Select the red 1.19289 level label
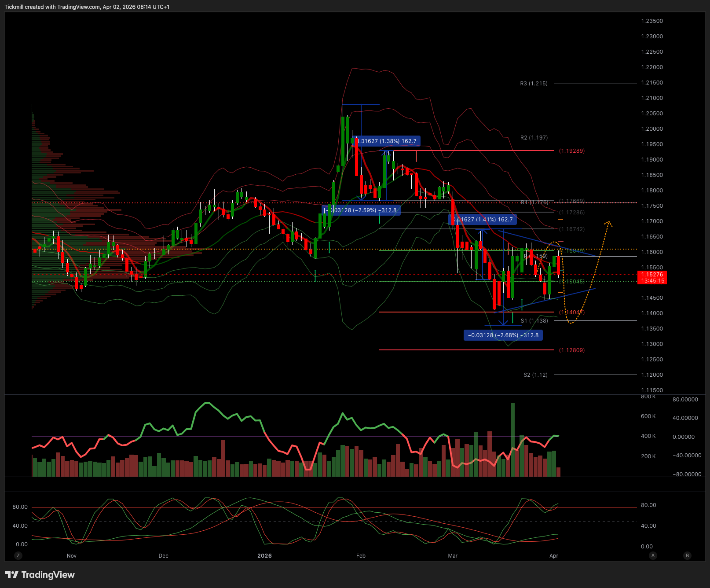 click(x=571, y=151)
